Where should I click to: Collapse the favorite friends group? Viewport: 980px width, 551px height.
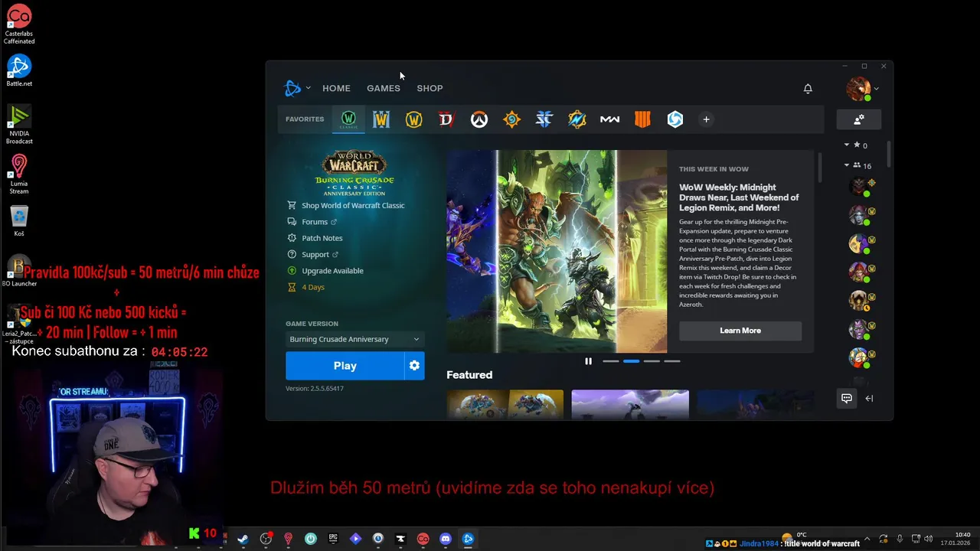847,145
